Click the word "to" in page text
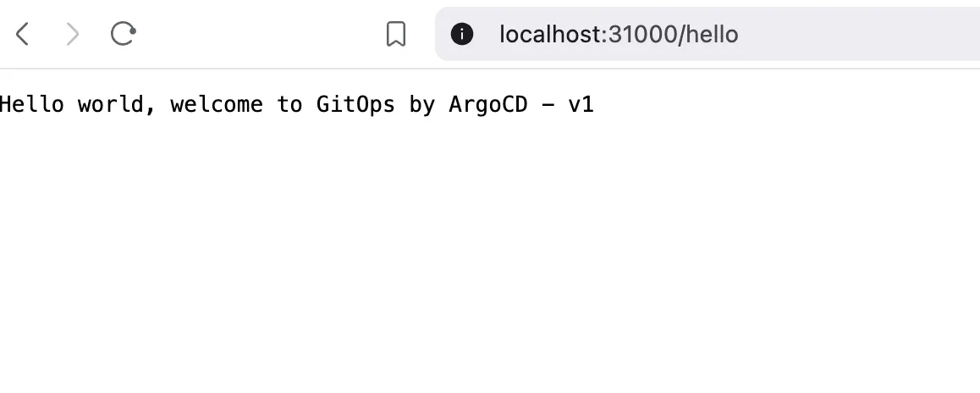980x393 pixels. (289, 104)
